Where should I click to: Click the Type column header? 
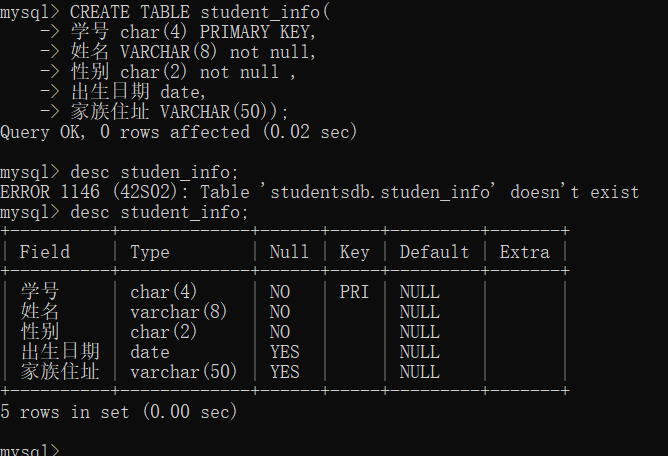pos(150,252)
